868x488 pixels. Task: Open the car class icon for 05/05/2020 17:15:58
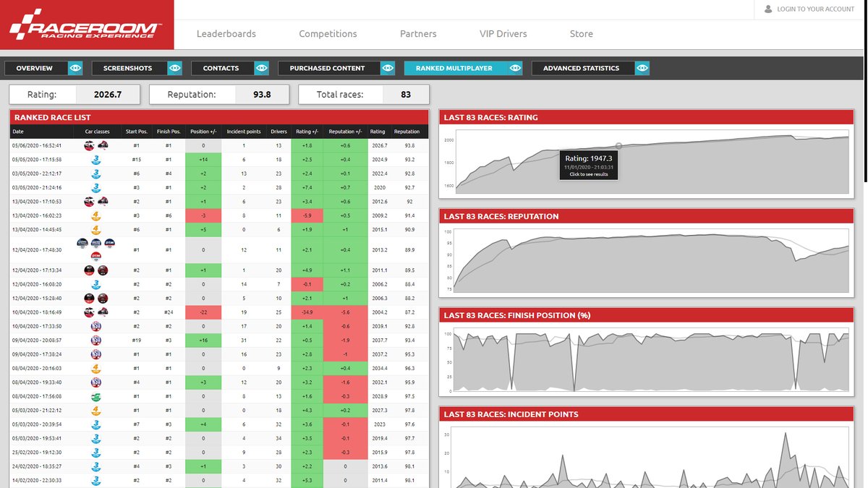(x=96, y=159)
